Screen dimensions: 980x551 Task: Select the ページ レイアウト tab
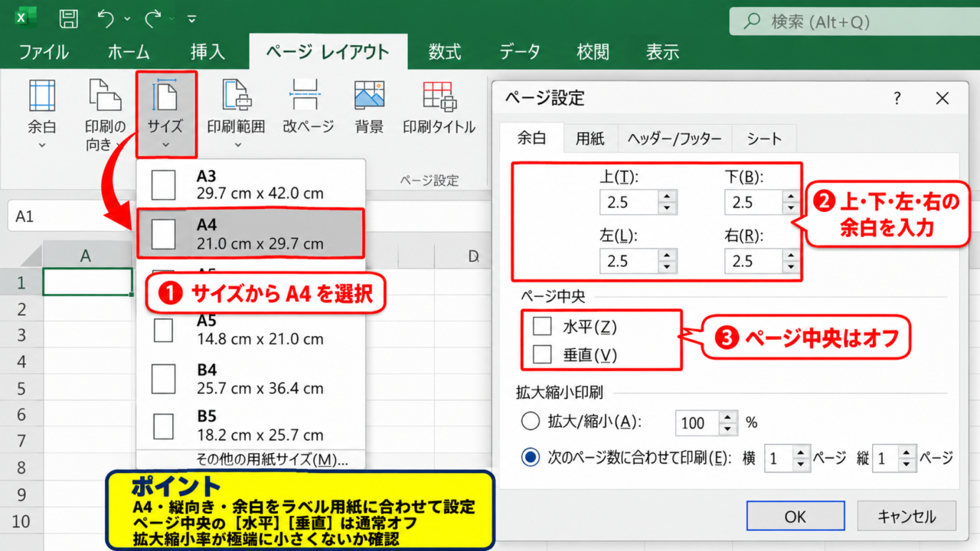tap(328, 52)
